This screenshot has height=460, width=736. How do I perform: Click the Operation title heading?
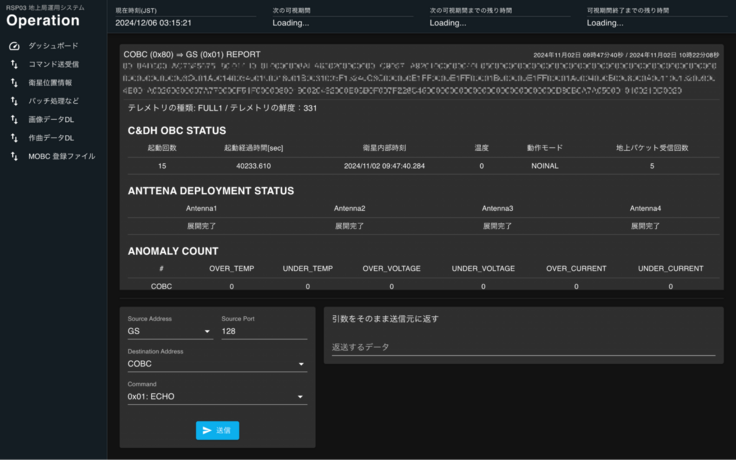coord(43,21)
